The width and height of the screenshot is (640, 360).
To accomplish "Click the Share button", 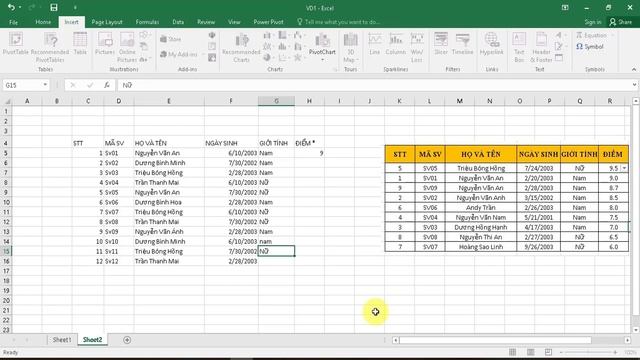I will click(x=620, y=22).
